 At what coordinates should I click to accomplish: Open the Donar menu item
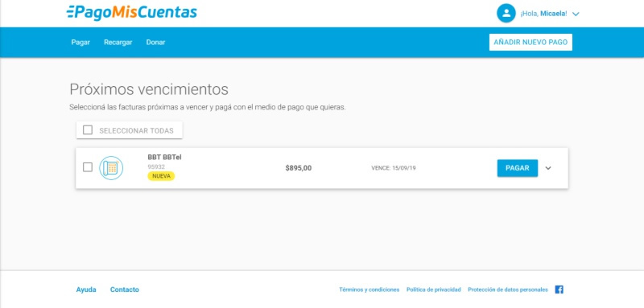tap(155, 43)
